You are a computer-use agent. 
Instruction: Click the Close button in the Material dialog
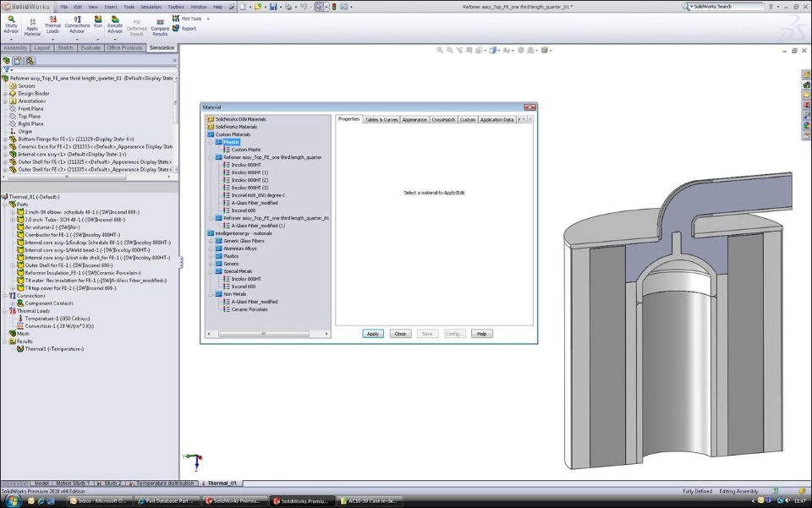click(x=400, y=334)
